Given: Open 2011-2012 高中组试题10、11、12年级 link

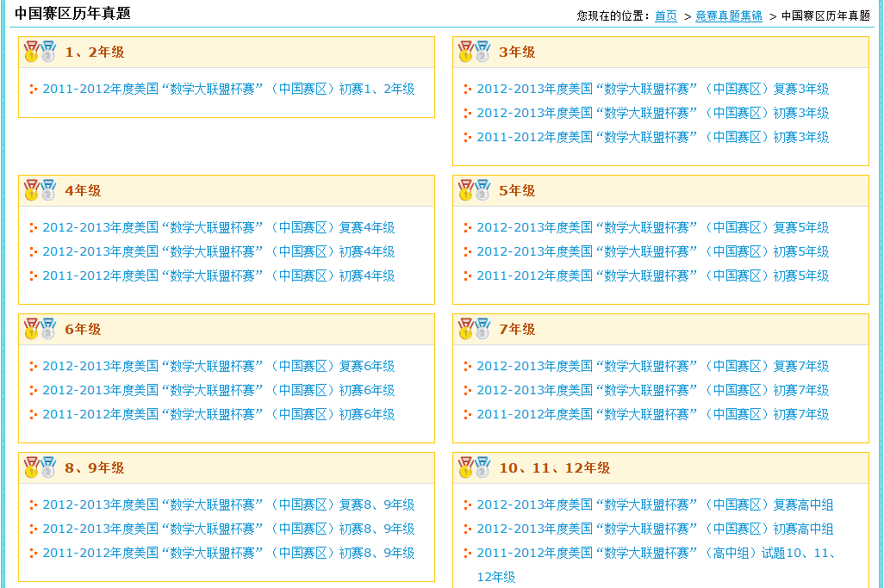Looking at the screenshot, I should 657,553.
